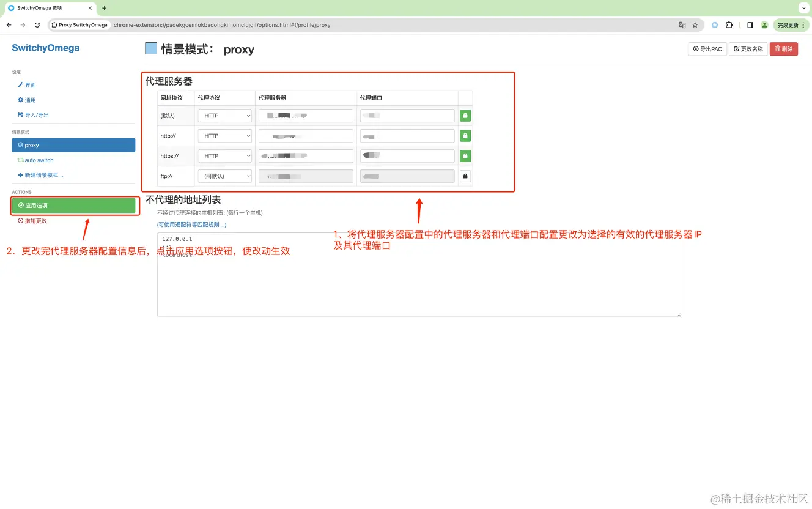The image size is (812, 509).
Task: Toggle the auth lock for (默认) row
Action: click(465, 116)
